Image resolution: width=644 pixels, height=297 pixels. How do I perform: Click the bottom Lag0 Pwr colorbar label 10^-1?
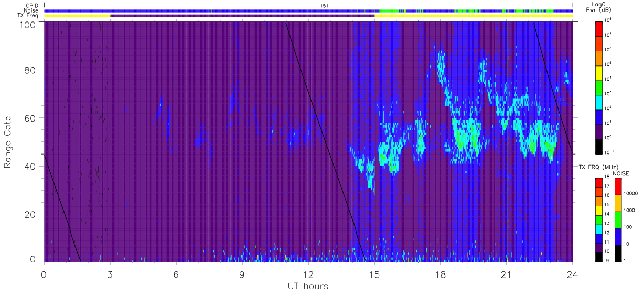coord(608,152)
